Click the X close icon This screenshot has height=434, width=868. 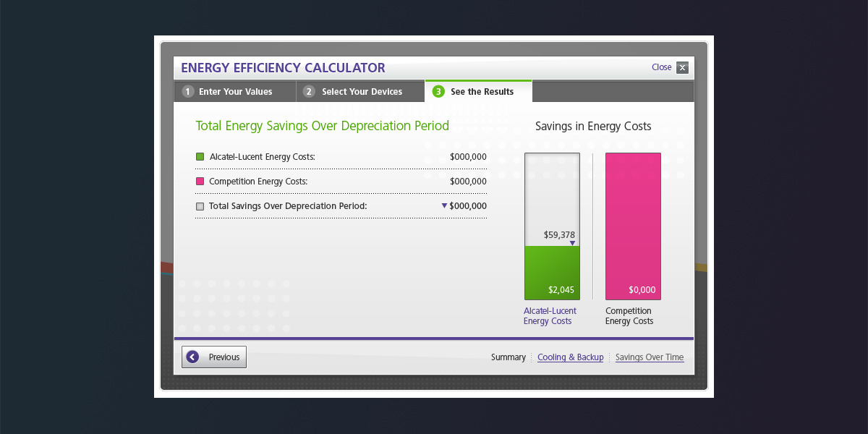[x=682, y=68]
